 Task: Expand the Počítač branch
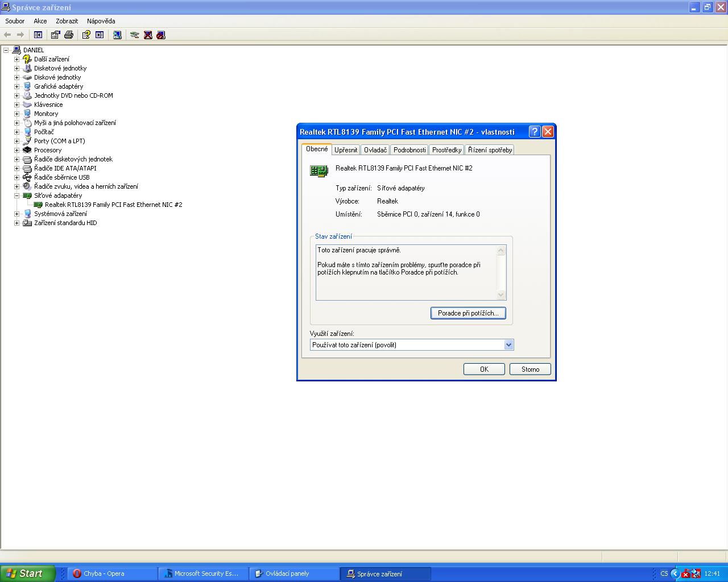click(x=16, y=132)
